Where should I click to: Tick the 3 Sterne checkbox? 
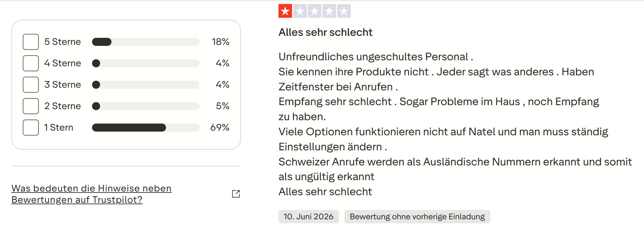31,85
